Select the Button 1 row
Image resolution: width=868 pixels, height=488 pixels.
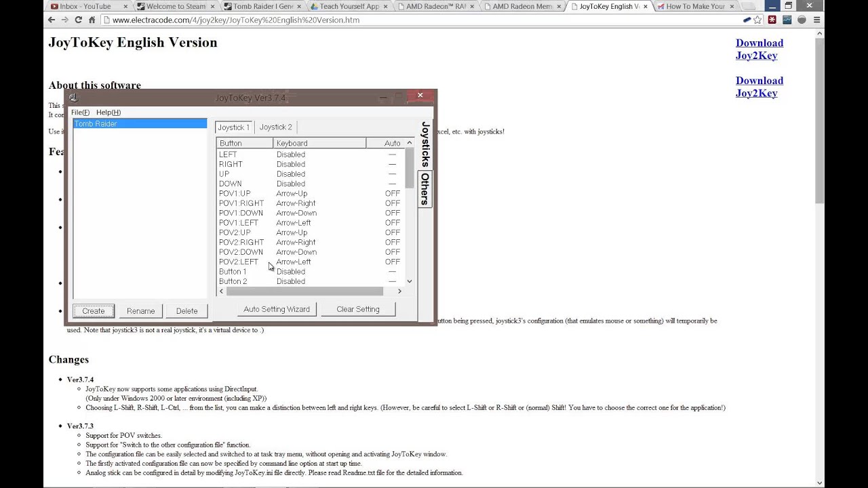tap(311, 272)
